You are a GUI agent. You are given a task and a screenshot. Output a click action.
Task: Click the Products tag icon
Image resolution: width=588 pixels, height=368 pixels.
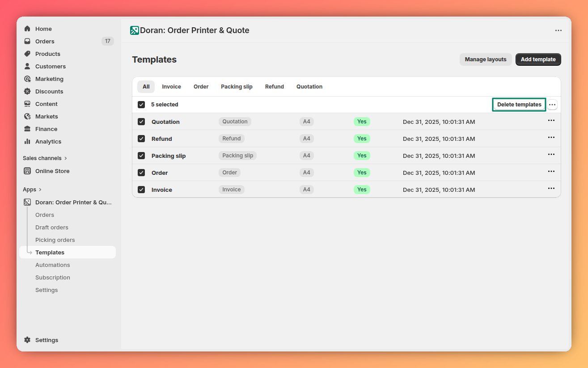click(27, 54)
